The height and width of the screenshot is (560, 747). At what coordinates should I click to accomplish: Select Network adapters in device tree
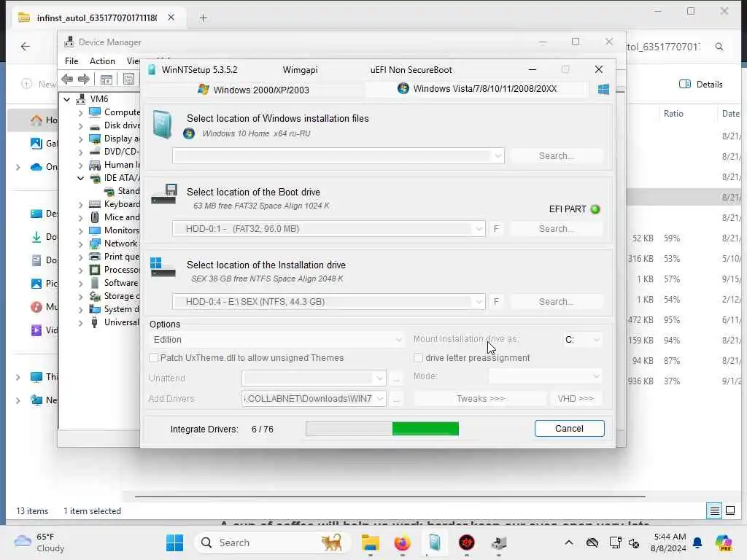point(120,244)
